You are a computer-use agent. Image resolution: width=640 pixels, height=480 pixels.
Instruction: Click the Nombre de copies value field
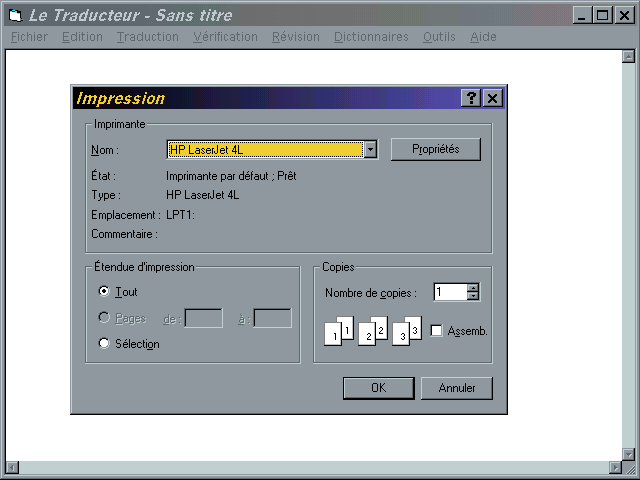pyautogui.click(x=451, y=292)
